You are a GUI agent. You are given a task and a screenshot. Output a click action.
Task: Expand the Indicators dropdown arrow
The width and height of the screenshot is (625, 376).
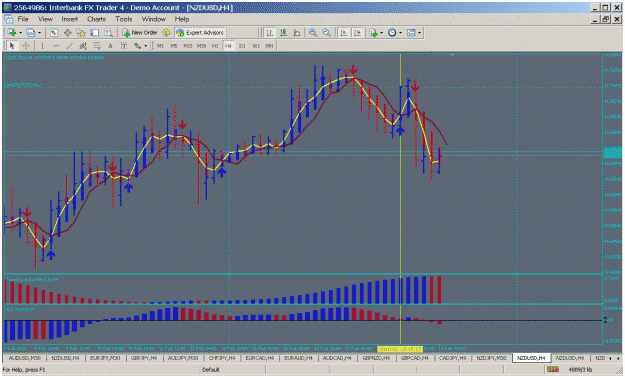tap(382, 33)
